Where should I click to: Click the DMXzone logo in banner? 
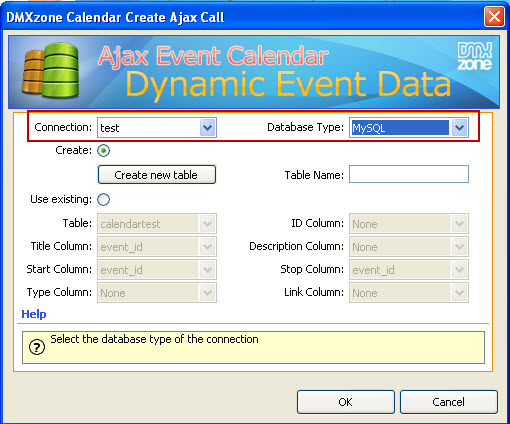(475, 56)
